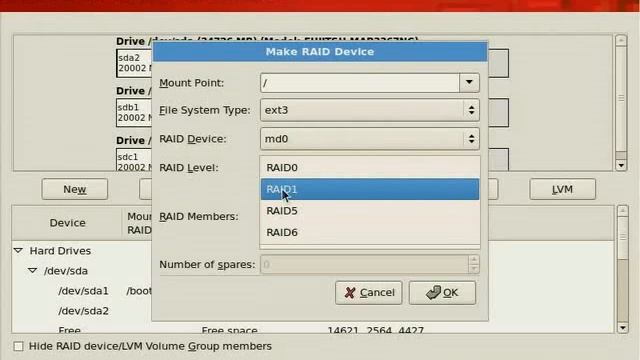Image resolution: width=640 pixels, height=360 pixels.
Task: Click the red X icon on Cancel
Action: click(x=350, y=293)
